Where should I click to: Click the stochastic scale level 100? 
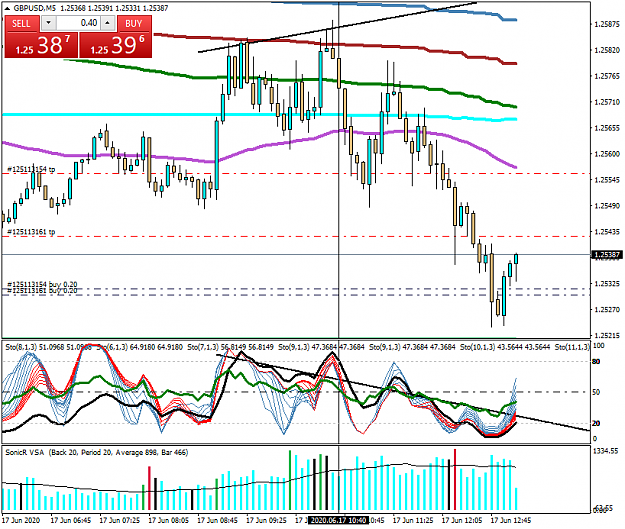coord(598,346)
